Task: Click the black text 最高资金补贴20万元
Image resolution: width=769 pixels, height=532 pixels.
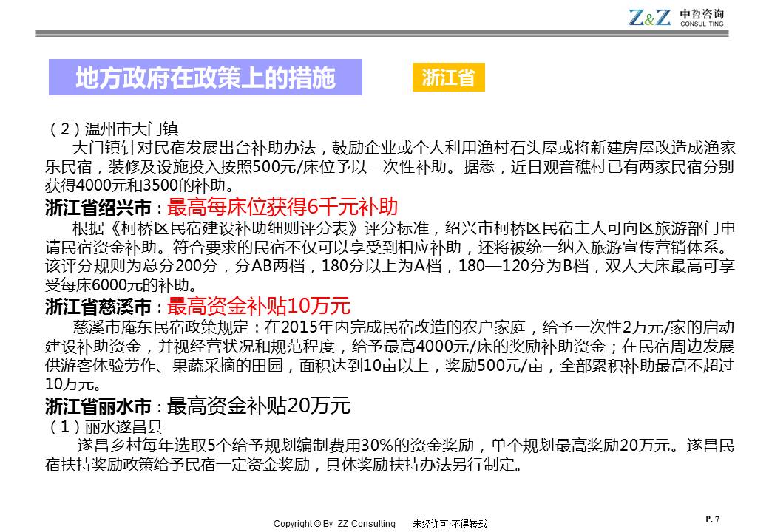Action: [259, 406]
